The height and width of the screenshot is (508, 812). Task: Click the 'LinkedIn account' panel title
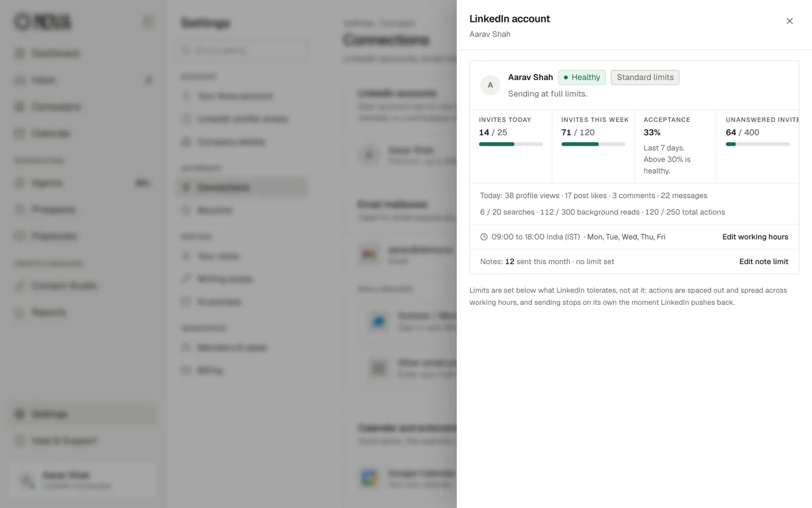(510, 19)
